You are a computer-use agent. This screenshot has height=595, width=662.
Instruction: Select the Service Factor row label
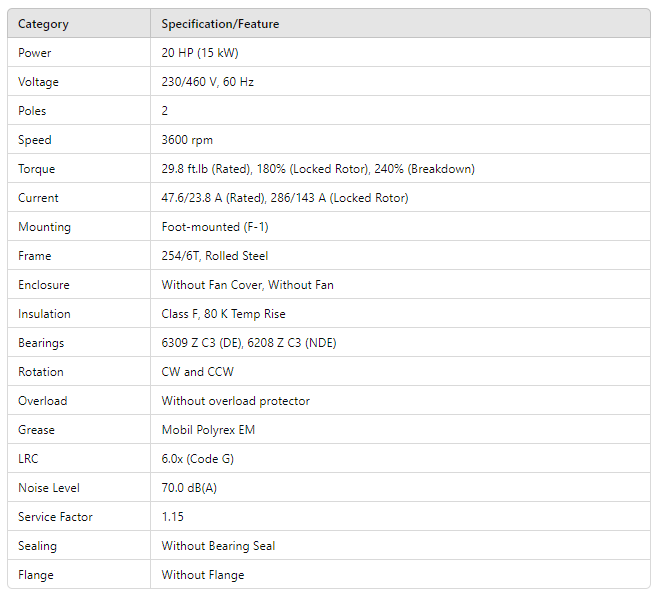pyautogui.click(x=54, y=517)
